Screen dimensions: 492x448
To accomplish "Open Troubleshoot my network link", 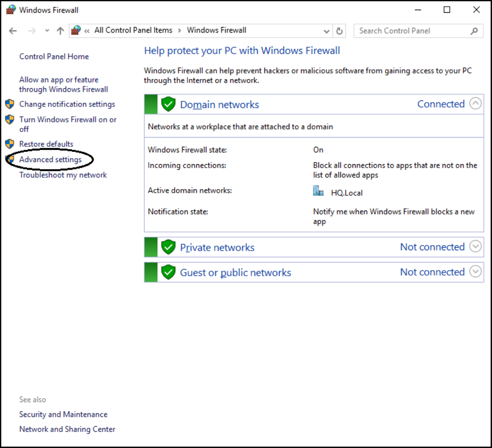I will [63, 175].
